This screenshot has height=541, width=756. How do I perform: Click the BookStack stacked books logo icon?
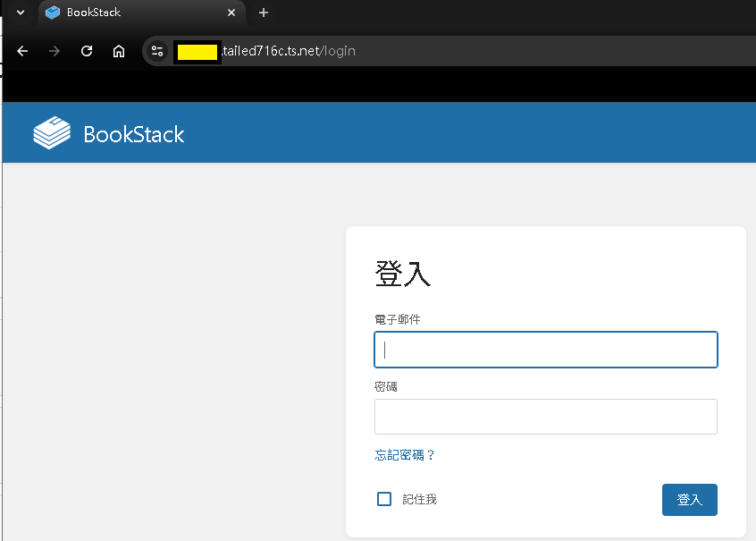click(51, 133)
